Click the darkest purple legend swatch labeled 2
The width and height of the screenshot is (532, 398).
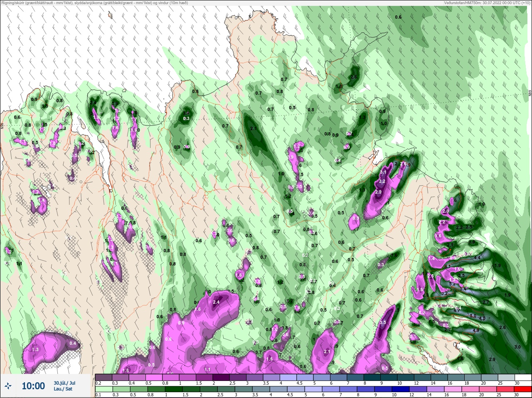tap(222, 378)
